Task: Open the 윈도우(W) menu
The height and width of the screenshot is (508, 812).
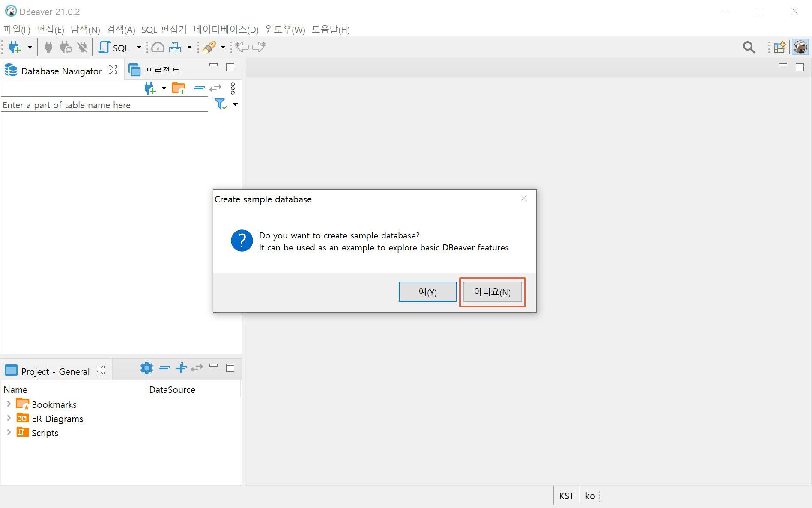Action: [285, 30]
